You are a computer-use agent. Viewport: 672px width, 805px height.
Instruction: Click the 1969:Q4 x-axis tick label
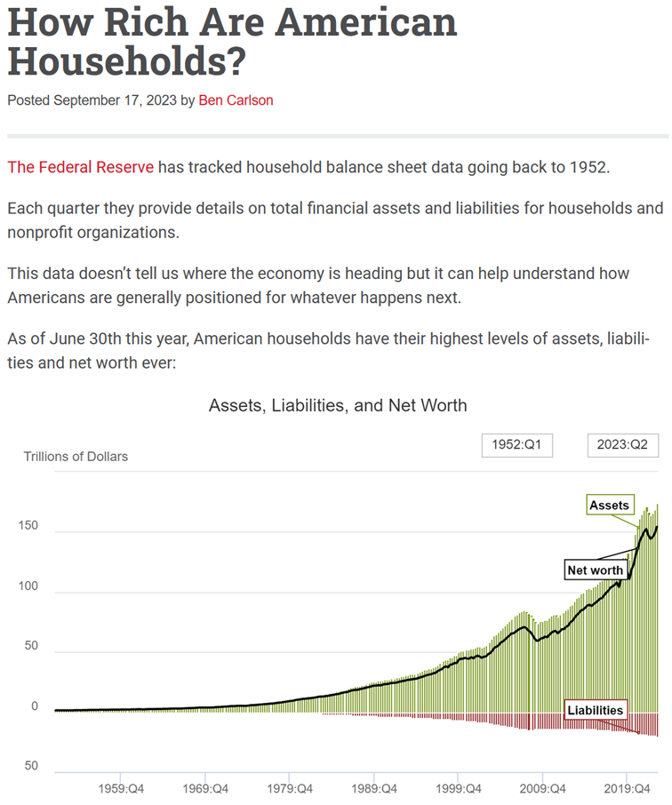[x=206, y=787]
